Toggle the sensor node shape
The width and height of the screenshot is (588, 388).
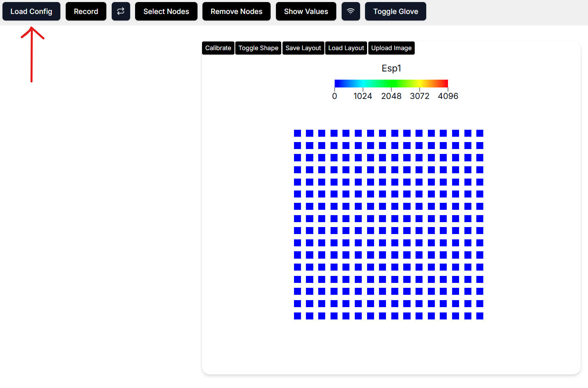258,48
